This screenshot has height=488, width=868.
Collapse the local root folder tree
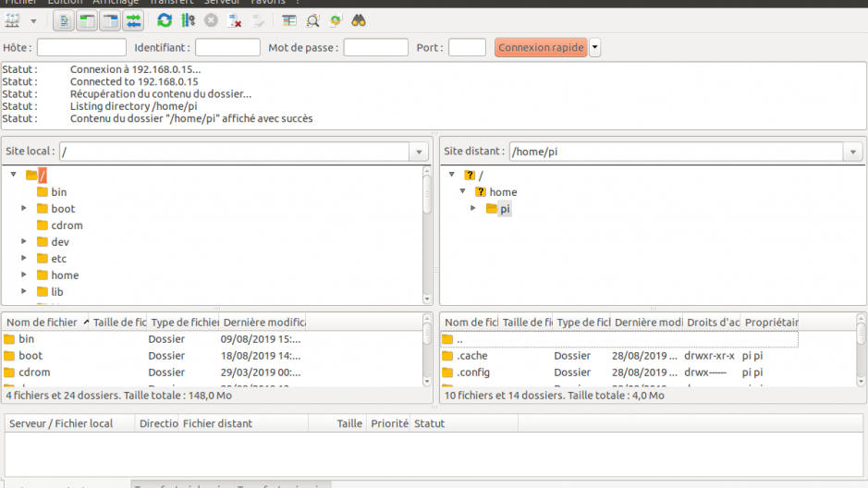coord(13,175)
